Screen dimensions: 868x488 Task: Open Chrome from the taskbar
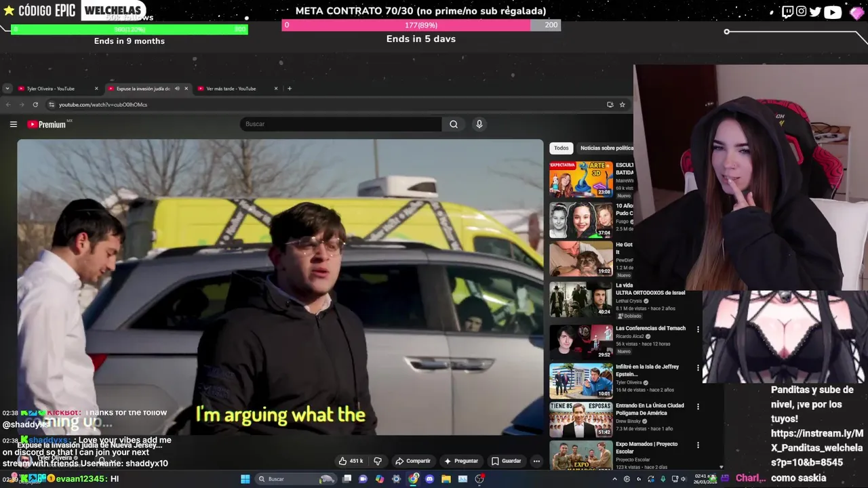(413, 479)
